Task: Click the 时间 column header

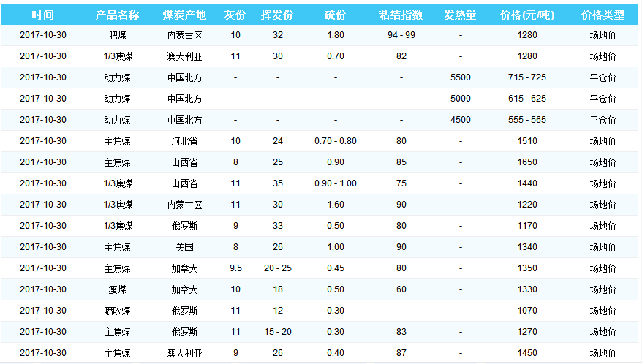Action: [43, 15]
